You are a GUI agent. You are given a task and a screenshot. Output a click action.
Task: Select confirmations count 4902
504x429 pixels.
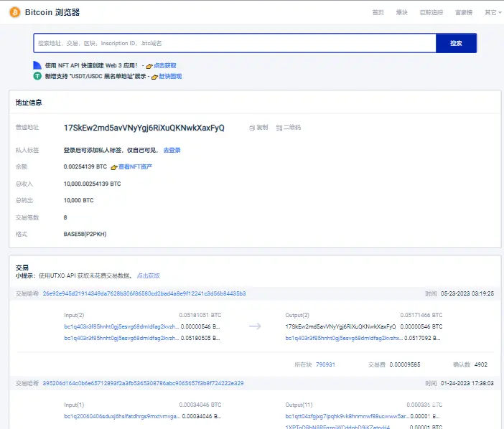pos(481,364)
